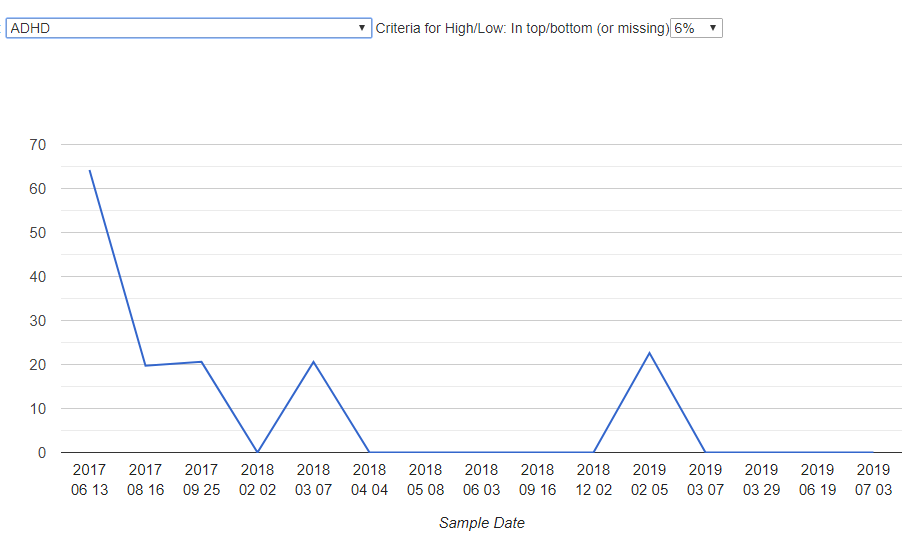Click the final data point at 2019 07 03
The height and width of the screenshot is (534, 902).
[x=873, y=452]
